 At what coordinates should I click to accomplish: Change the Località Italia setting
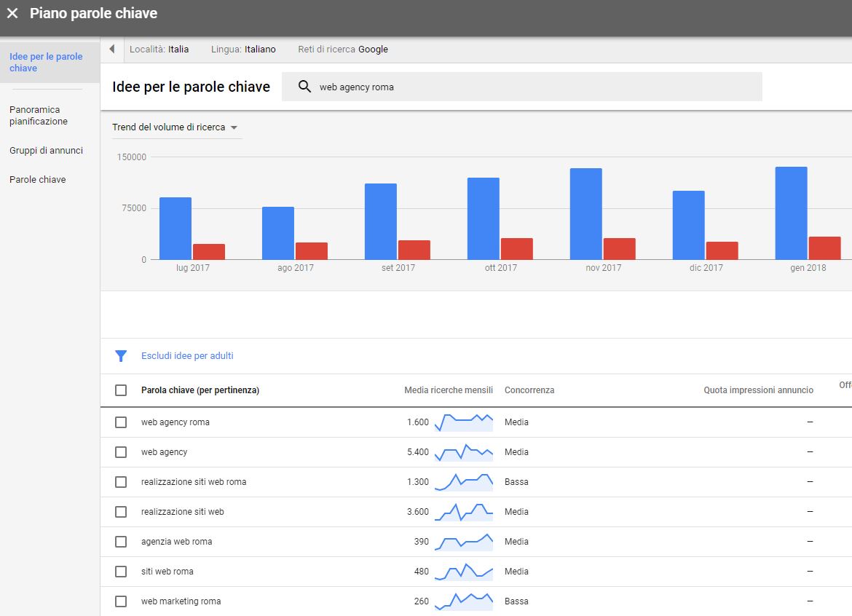pos(159,49)
